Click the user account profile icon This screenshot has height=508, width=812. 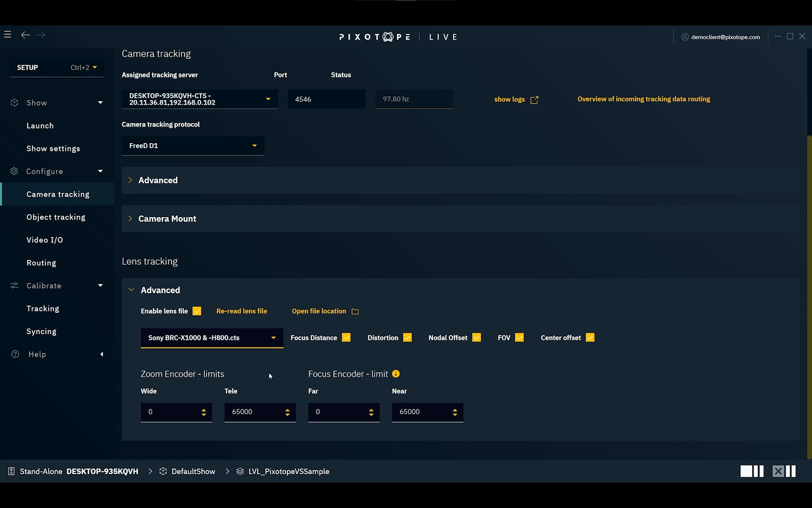(x=685, y=37)
